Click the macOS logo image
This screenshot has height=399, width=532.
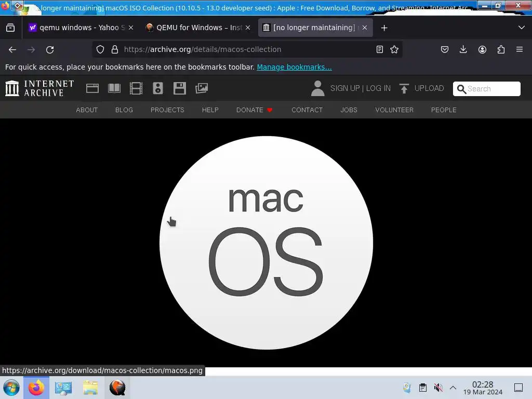pyautogui.click(x=267, y=243)
